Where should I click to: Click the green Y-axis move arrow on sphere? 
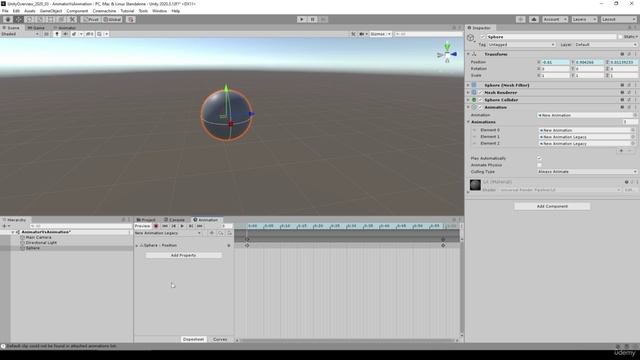tap(227, 88)
